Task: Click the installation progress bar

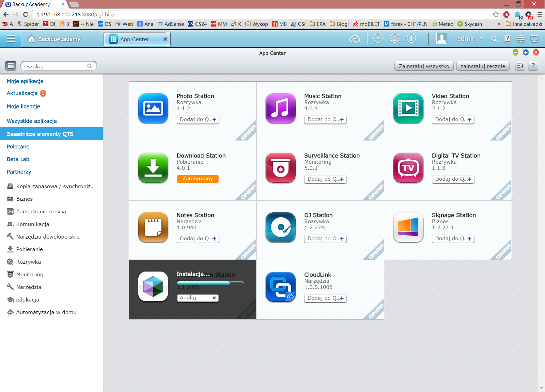Action: [210, 283]
